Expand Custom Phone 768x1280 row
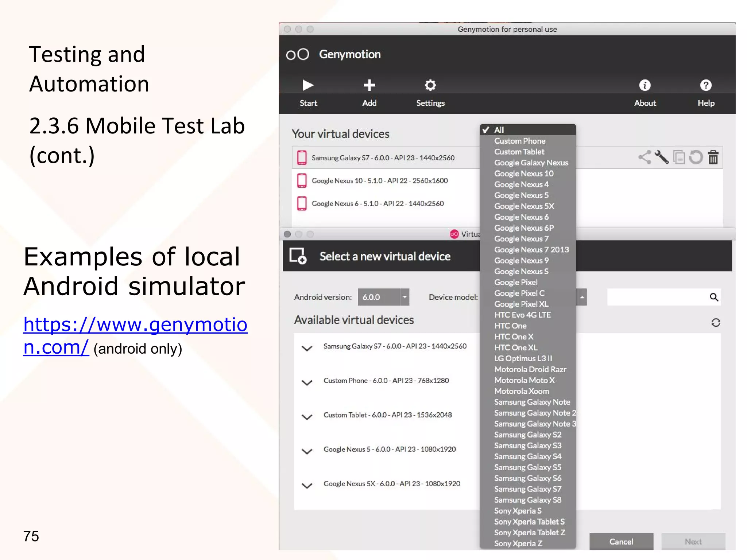Image resolution: width=747 pixels, height=560 pixels. (x=307, y=382)
